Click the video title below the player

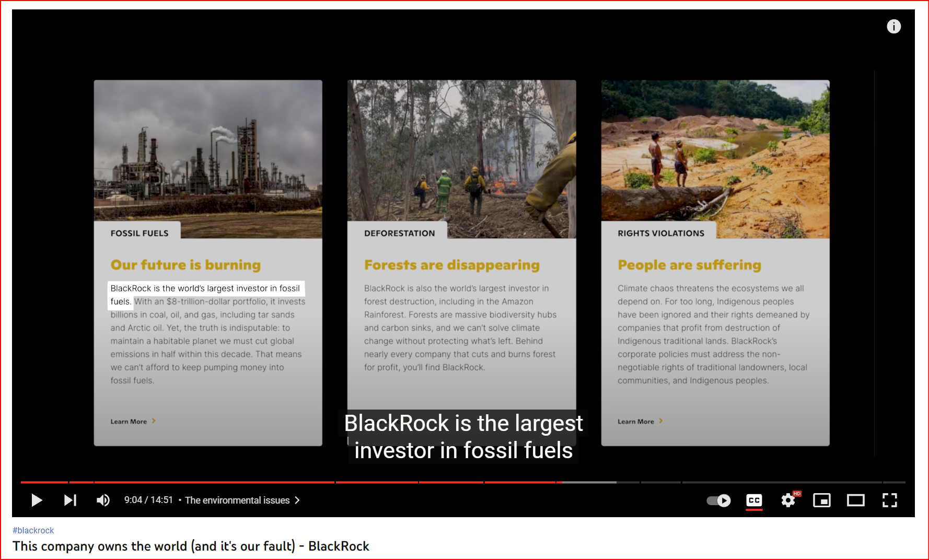(x=191, y=546)
